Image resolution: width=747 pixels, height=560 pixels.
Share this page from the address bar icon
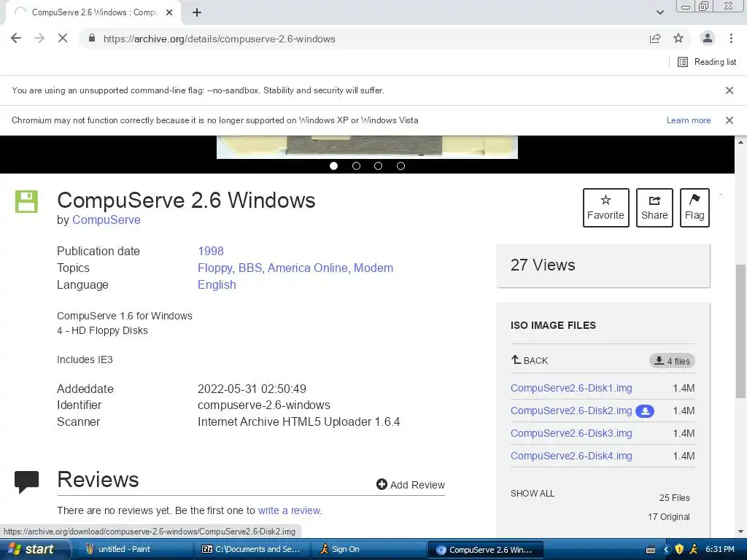(655, 39)
